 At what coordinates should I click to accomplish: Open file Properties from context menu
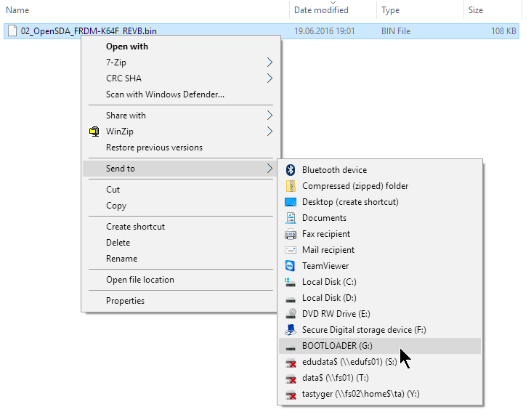coord(125,301)
